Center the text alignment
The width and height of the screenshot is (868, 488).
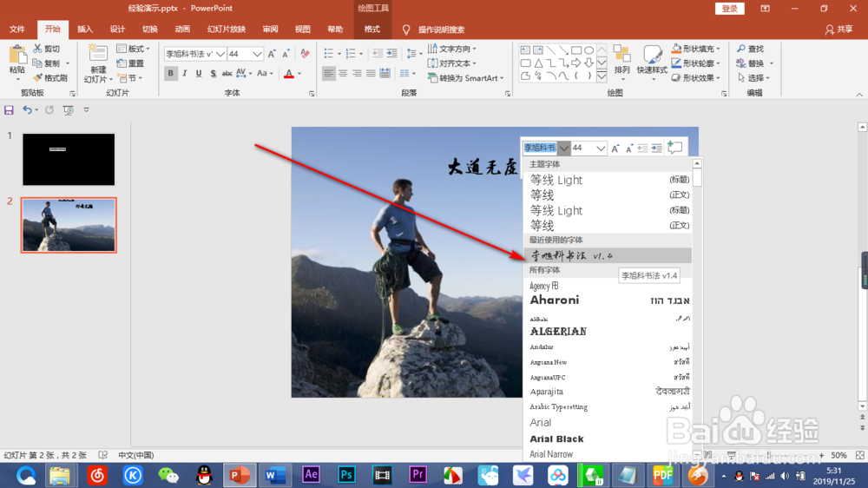[343, 73]
